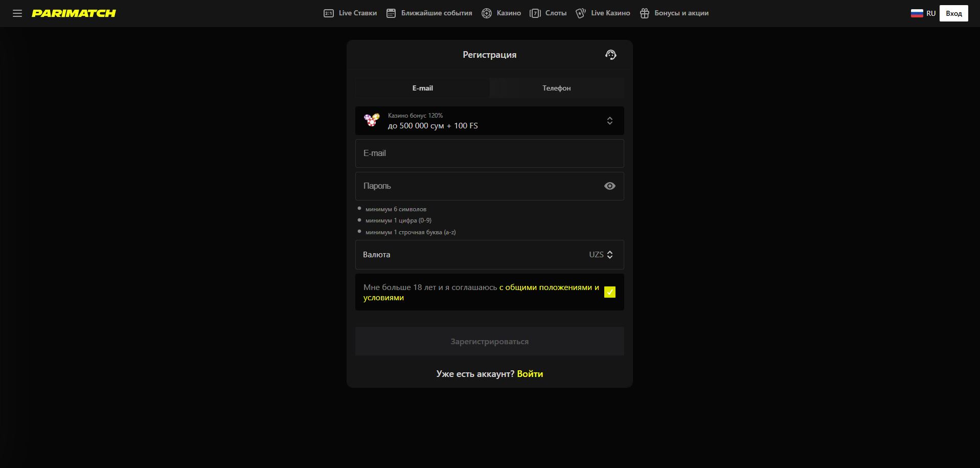
Task: Toggle password visibility eye icon
Action: (609, 186)
